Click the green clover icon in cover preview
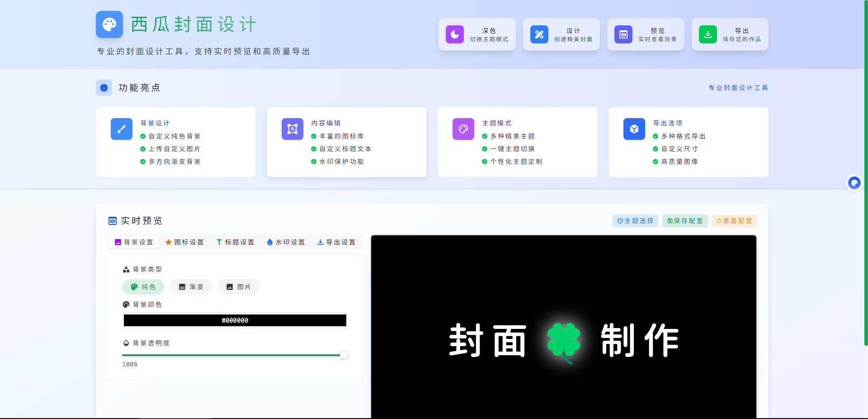Viewport: 868px width, 419px height. click(x=563, y=343)
